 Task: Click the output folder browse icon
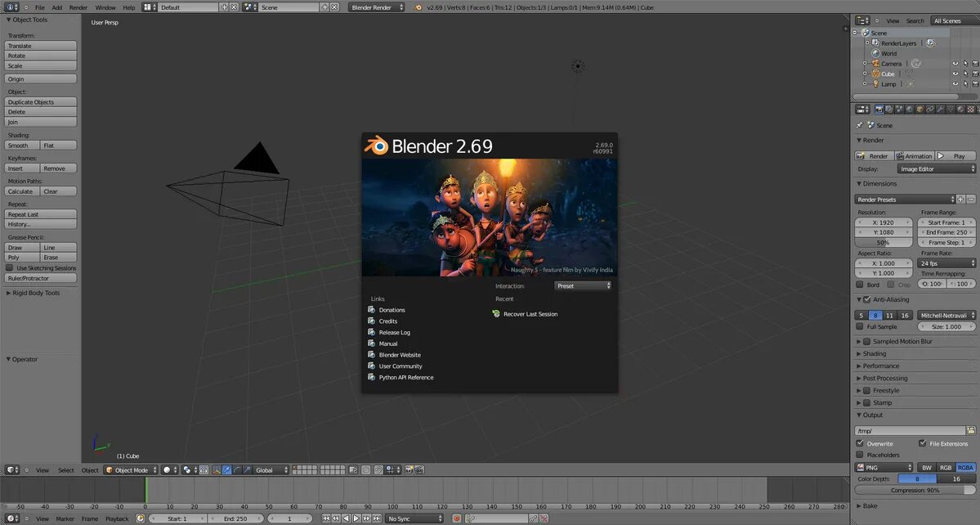click(971, 431)
